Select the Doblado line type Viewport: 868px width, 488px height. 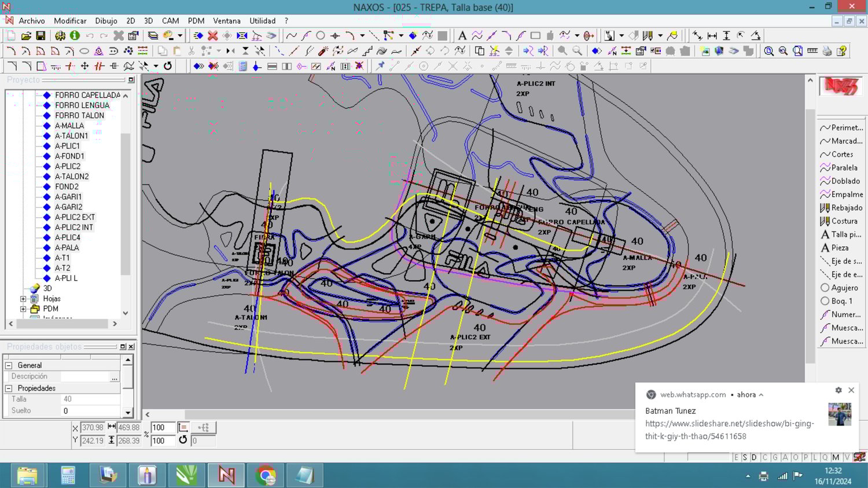[x=841, y=181]
